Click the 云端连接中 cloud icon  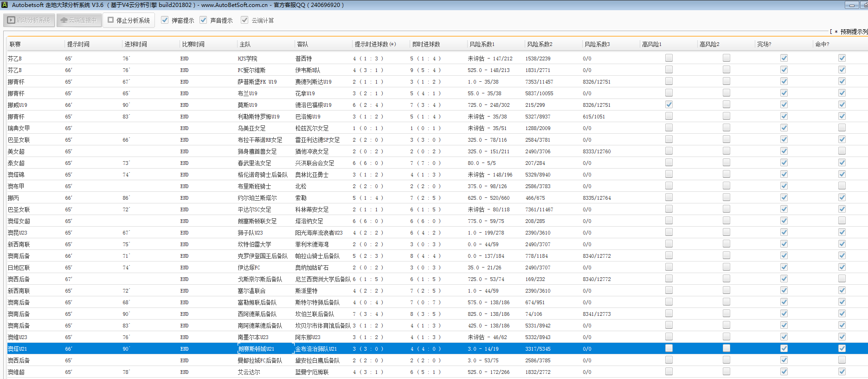(x=64, y=20)
